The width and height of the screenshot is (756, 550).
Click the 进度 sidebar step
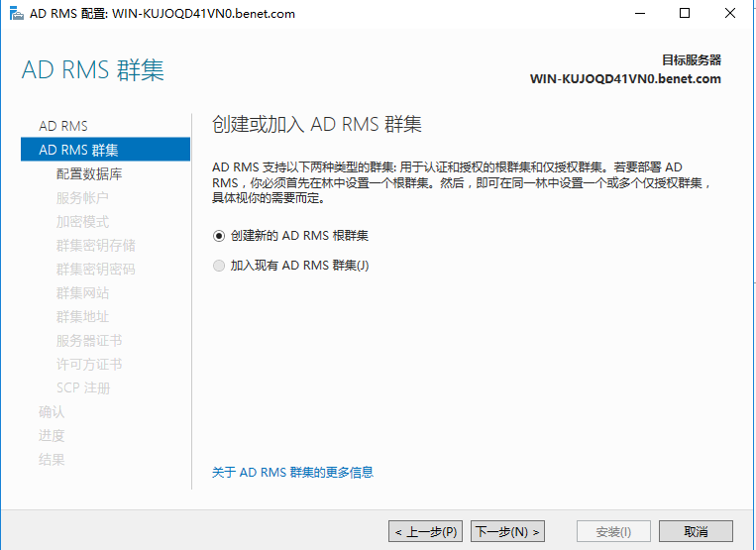(52, 435)
